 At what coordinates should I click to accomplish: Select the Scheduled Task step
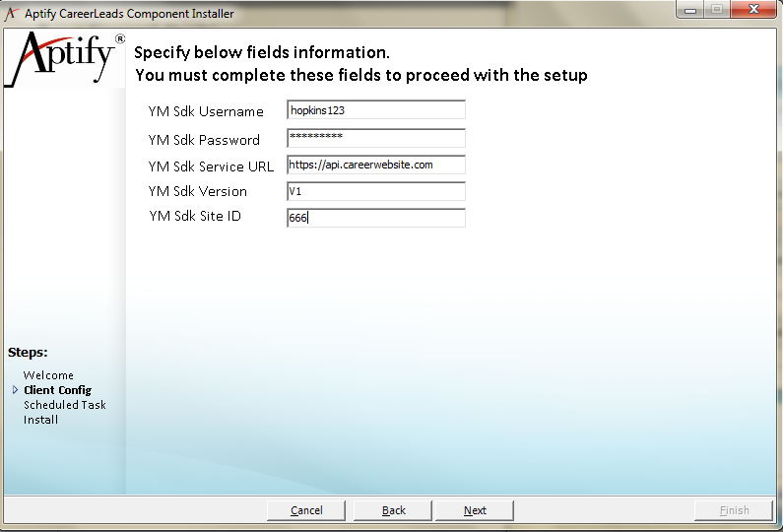(x=64, y=405)
